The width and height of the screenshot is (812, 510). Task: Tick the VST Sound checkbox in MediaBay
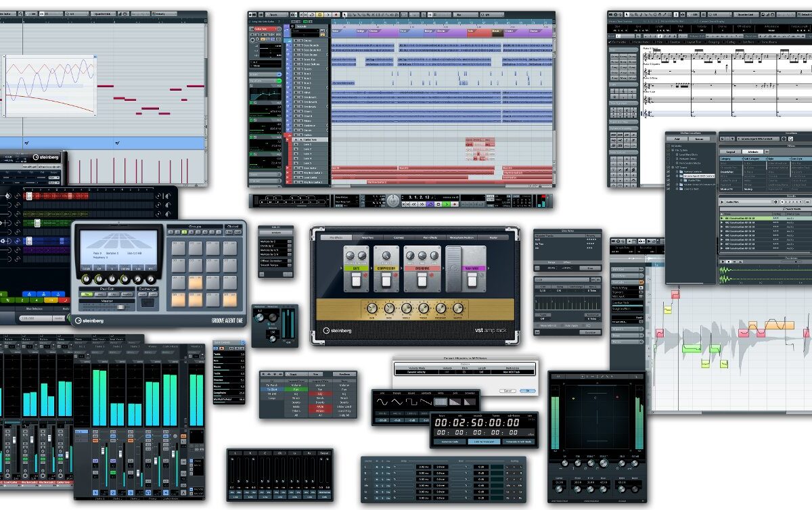pos(669,167)
